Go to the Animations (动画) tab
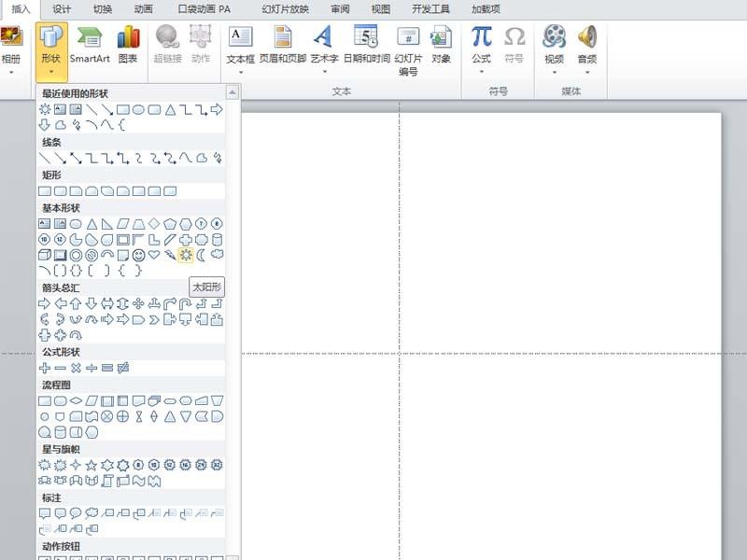The width and height of the screenshot is (747, 560). 144,9
